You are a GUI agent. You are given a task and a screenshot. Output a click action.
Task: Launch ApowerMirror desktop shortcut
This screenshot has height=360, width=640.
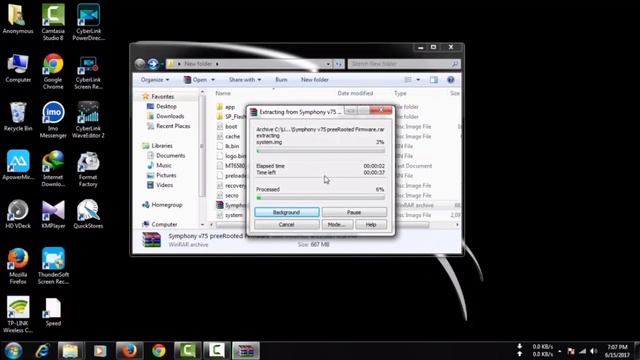coord(18,165)
